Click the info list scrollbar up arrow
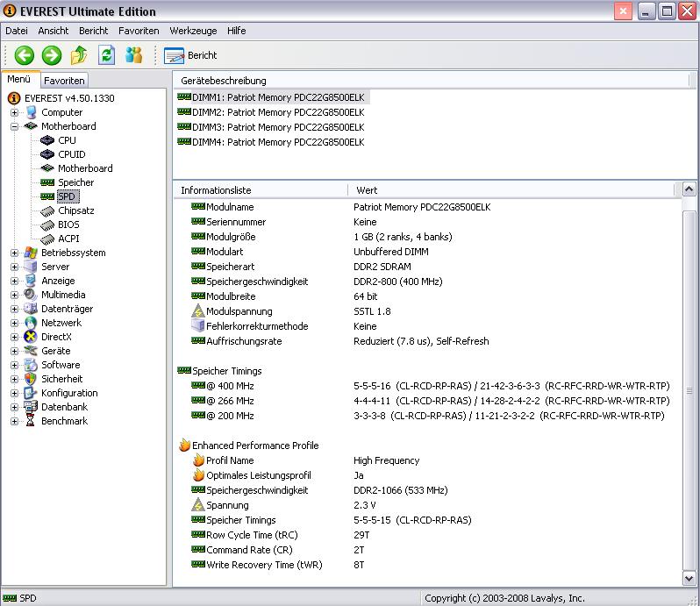The height and width of the screenshot is (606, 700). click(689, 189)
